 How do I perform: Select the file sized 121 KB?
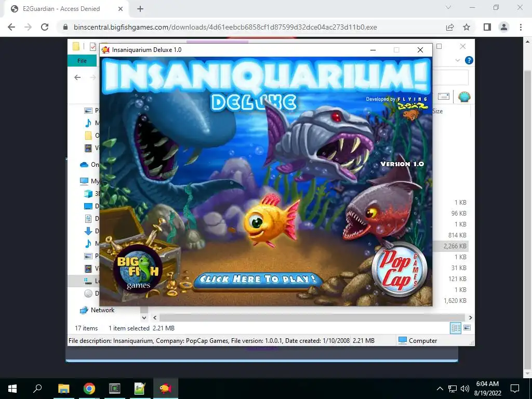coord(451,279)
